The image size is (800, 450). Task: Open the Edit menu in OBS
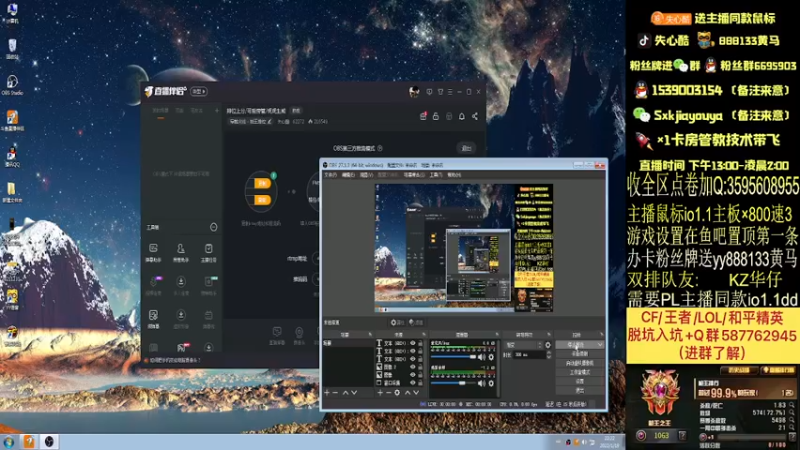click(348, 175)
